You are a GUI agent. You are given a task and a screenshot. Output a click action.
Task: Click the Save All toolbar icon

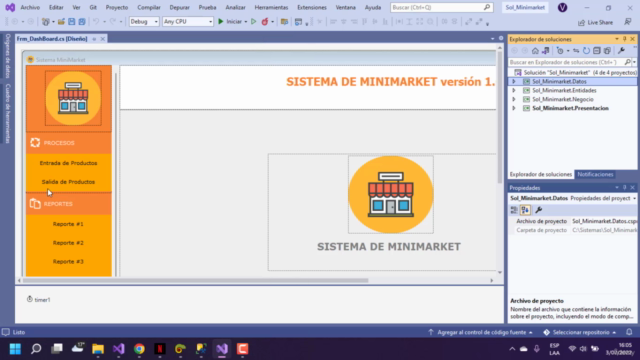click(82, 22)
